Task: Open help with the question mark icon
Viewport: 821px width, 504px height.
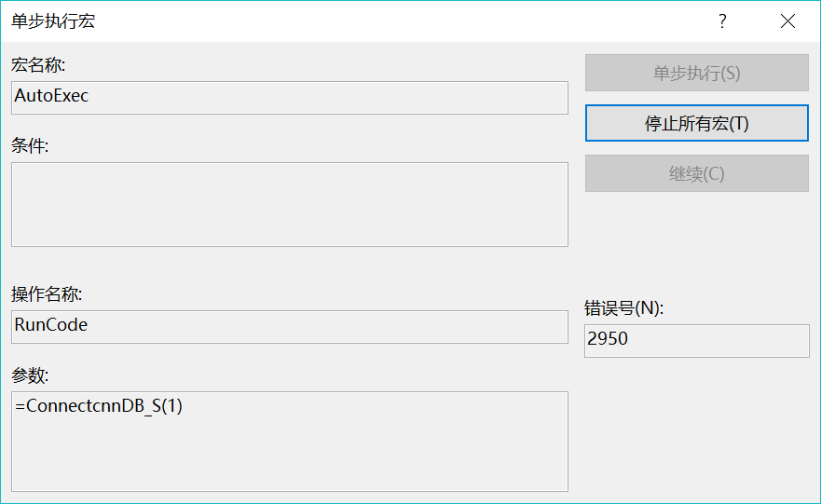Action: pyautogui.click(x=722, y=21)
